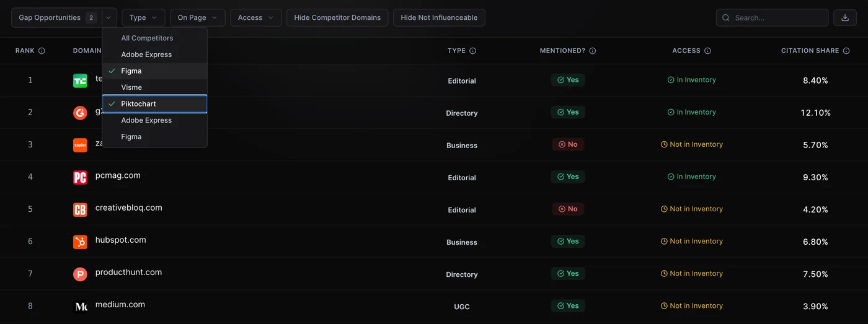The height and width of the screenshot is (324, 868).
Task: Click the 7.50% citation share value
Action: (815, 274)
